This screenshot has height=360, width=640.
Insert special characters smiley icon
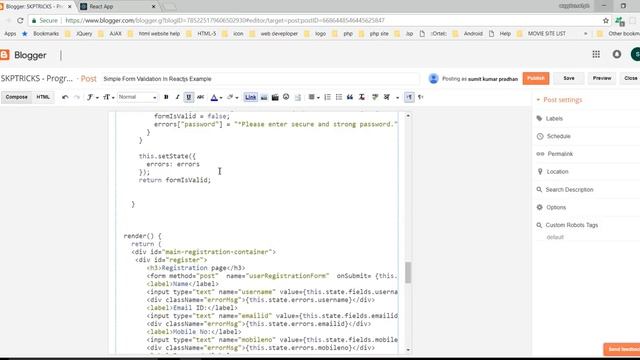286,97
